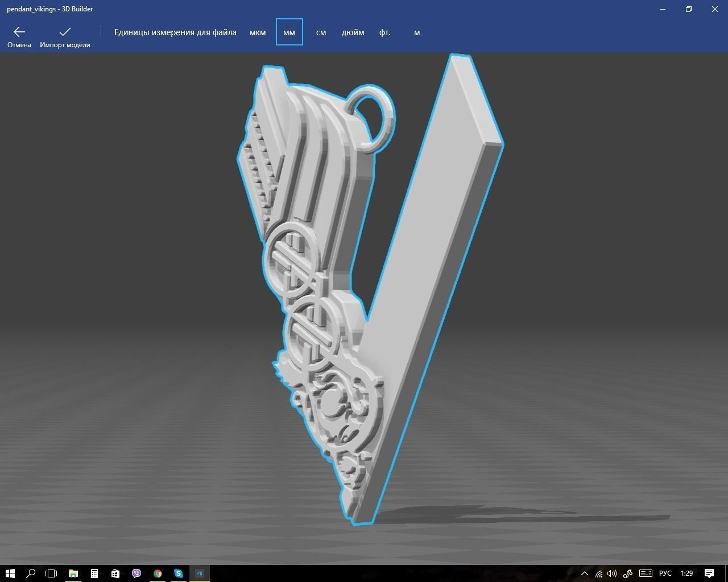
Task: Click the Отмена back arrow
Action: click(19, 37)
